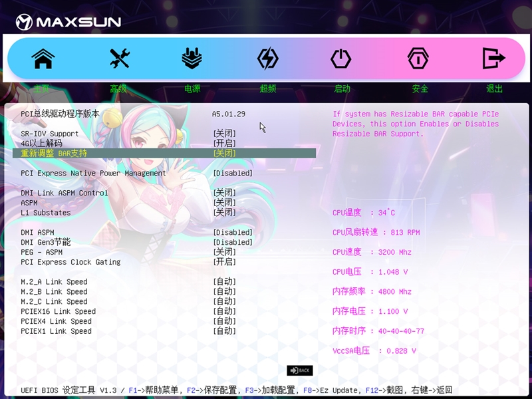Click F12 screenshot hint
The width and height of the screenshot is (532, 399).
(x=384, y=390)
